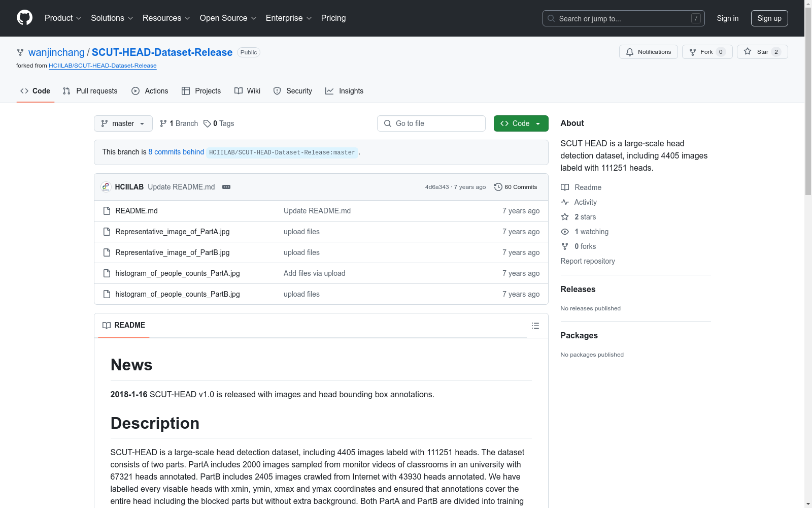Fork this repository
This screenshot has width=812, height=508.
coord(707,52)
